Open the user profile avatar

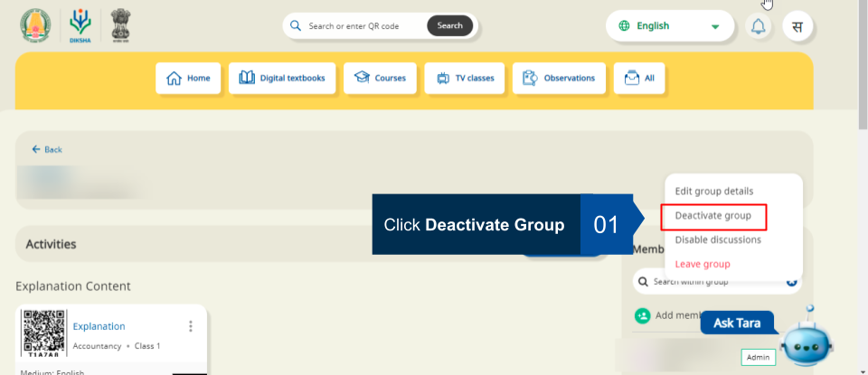(x=797, y=26)
